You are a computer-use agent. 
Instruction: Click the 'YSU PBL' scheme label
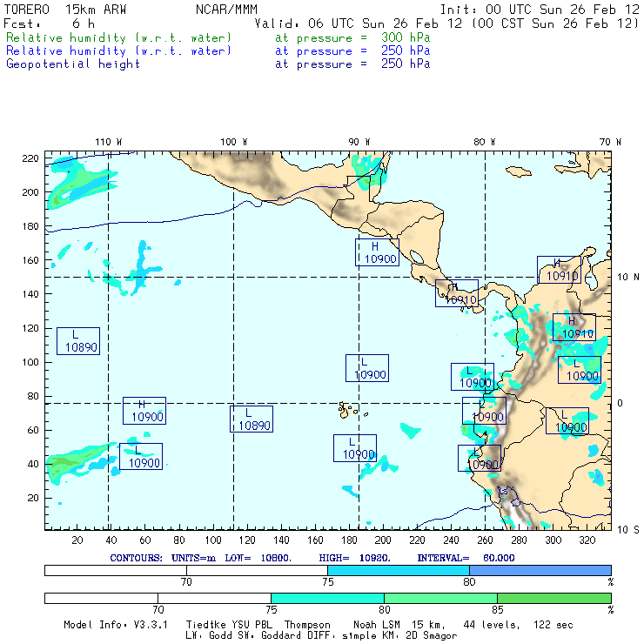[252, 625]
